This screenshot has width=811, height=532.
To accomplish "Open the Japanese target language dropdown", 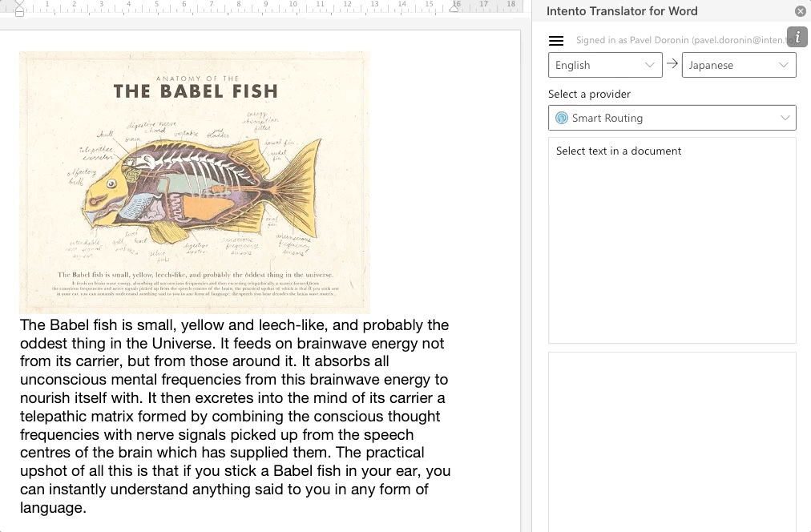I will pos(739,65).
